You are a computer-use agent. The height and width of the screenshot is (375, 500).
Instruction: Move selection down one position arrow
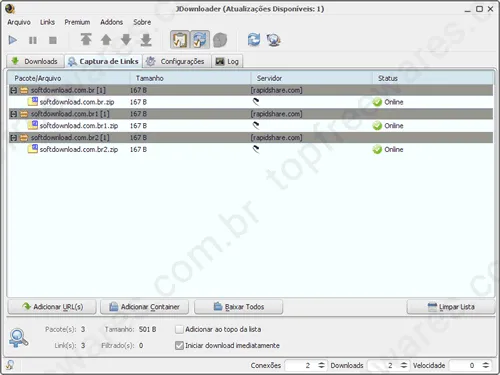(x=126, y=40)
